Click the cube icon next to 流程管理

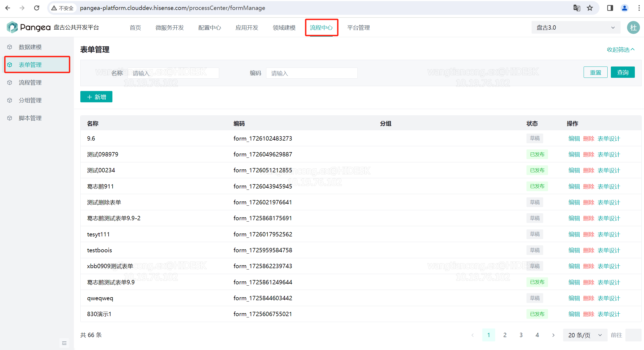coord(10,83)
